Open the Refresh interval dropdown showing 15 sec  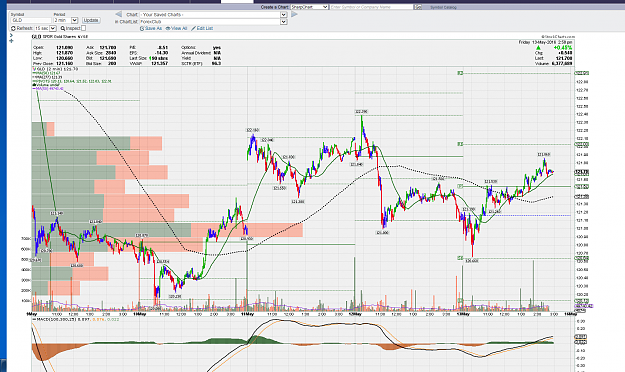45,28
